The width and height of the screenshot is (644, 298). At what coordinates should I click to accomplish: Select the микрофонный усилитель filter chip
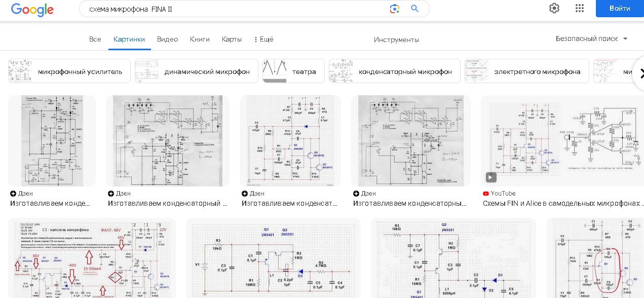point(69,71)
